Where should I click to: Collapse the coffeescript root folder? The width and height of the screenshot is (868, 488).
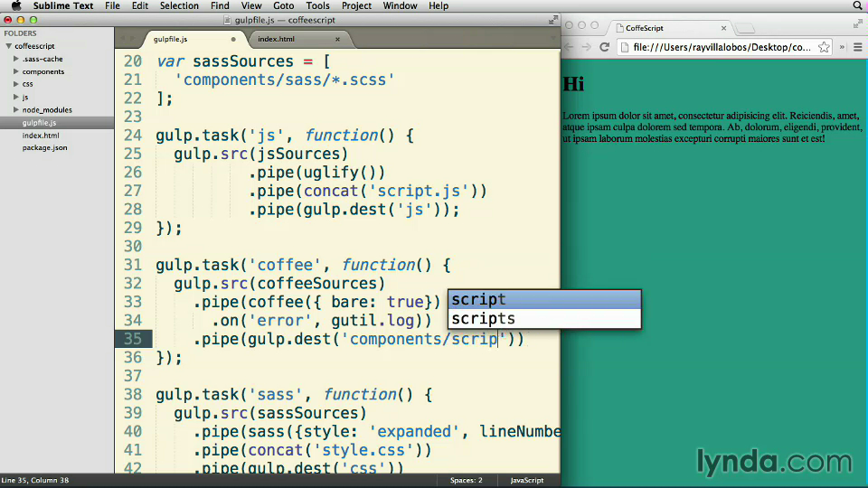point(8,46)
